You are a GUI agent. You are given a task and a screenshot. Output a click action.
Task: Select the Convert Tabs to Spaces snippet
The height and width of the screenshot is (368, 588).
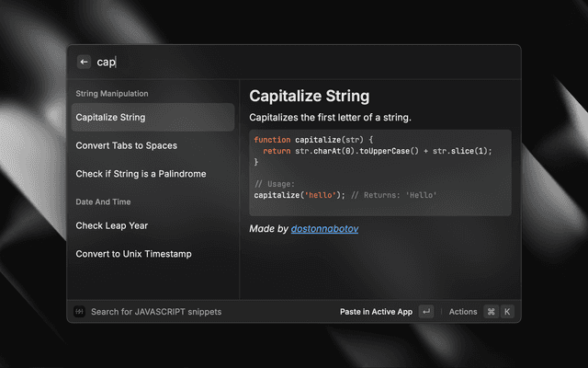pyautogui.click(x=153, y=145)
